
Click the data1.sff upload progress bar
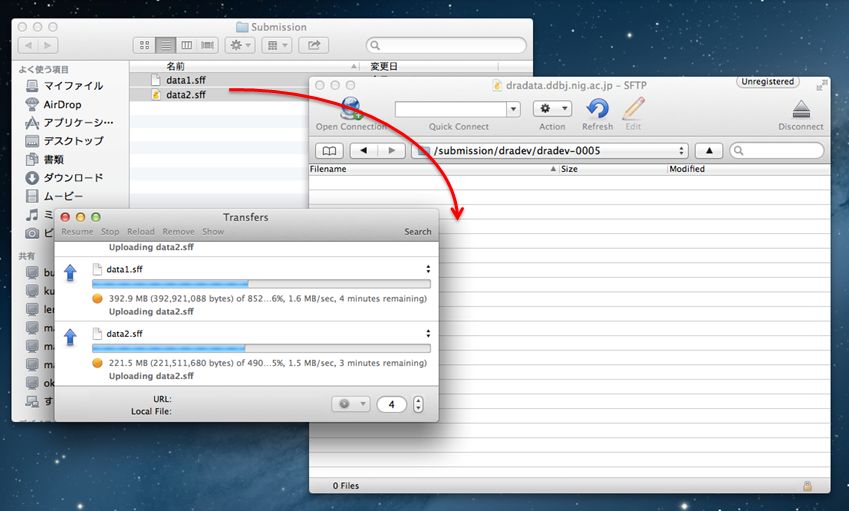[260, 284]
